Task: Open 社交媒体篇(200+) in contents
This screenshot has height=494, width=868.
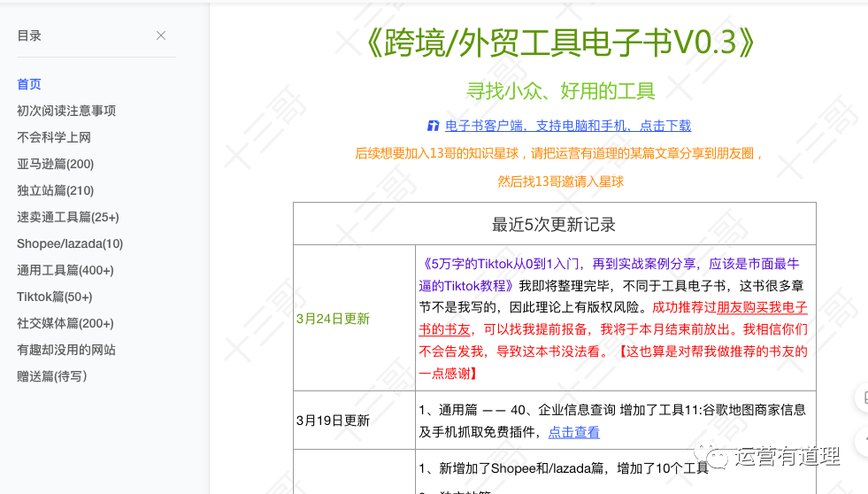Action: pyautogui.click(x=65, y=323)
